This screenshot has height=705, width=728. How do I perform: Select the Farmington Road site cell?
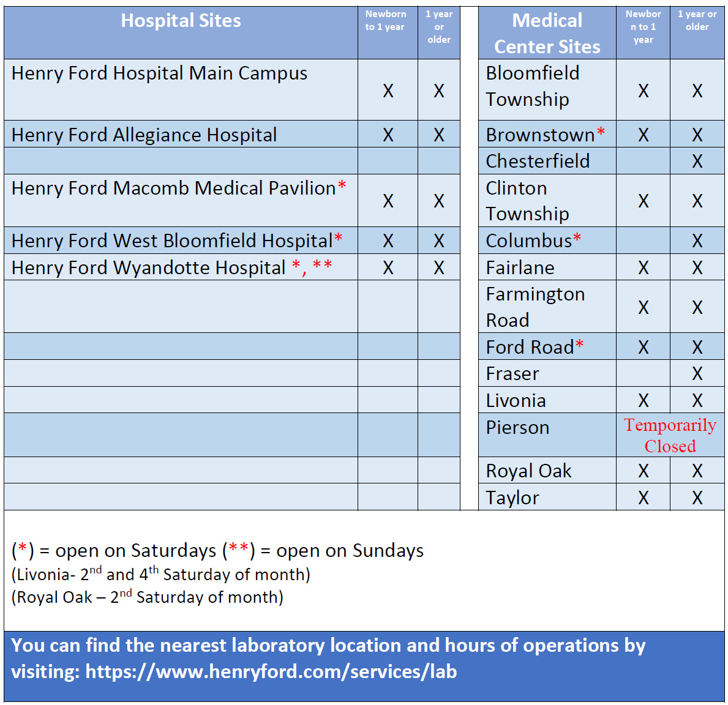click(535, 307)
